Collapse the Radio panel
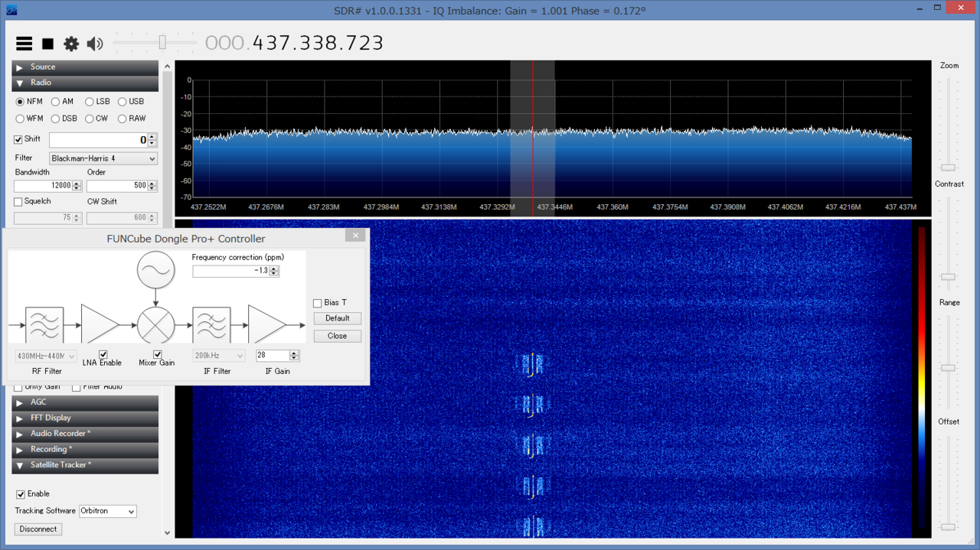The image size is (980, 550). 85,83
